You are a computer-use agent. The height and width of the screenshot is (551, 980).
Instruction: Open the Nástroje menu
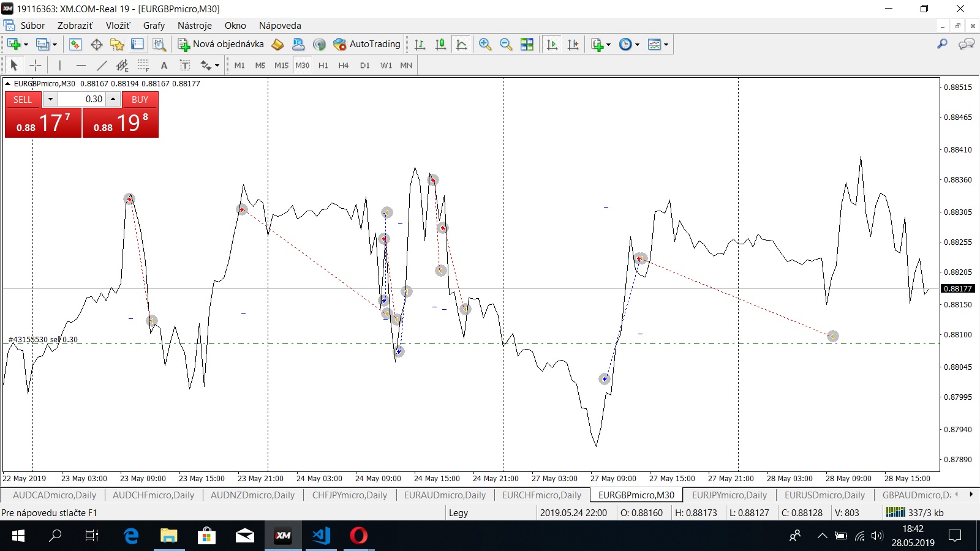coord(194,26)
